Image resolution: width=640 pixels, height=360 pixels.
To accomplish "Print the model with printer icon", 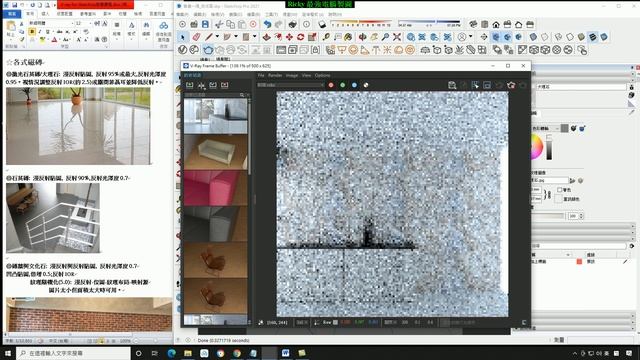I will (293, 24).
